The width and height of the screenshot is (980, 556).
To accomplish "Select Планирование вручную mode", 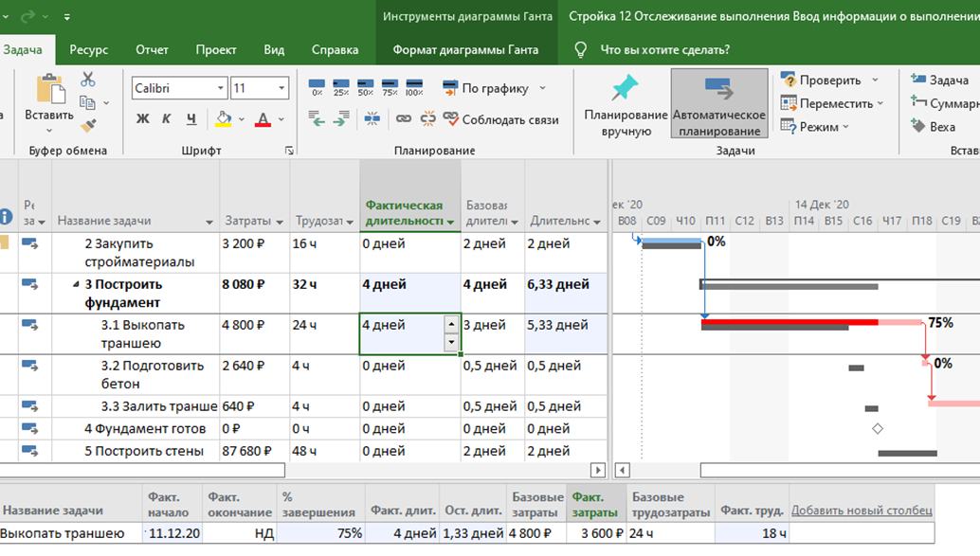I will point(626,105).
